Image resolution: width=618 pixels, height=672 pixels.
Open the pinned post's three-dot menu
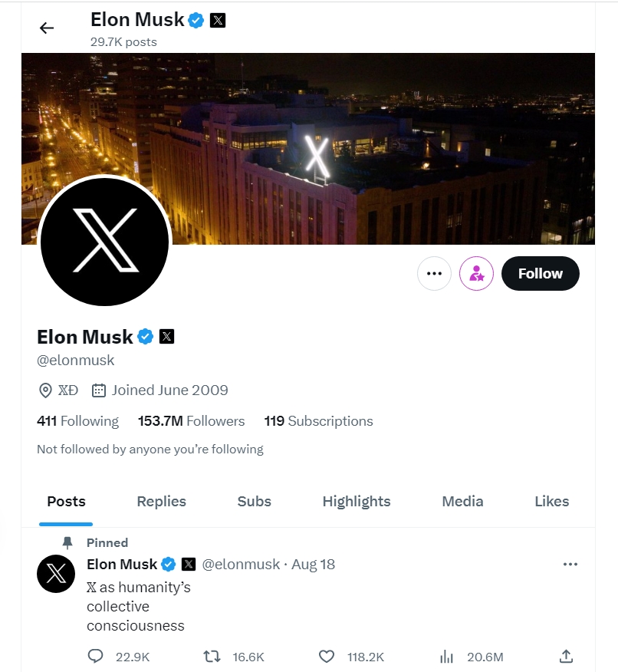coord(570,565)
